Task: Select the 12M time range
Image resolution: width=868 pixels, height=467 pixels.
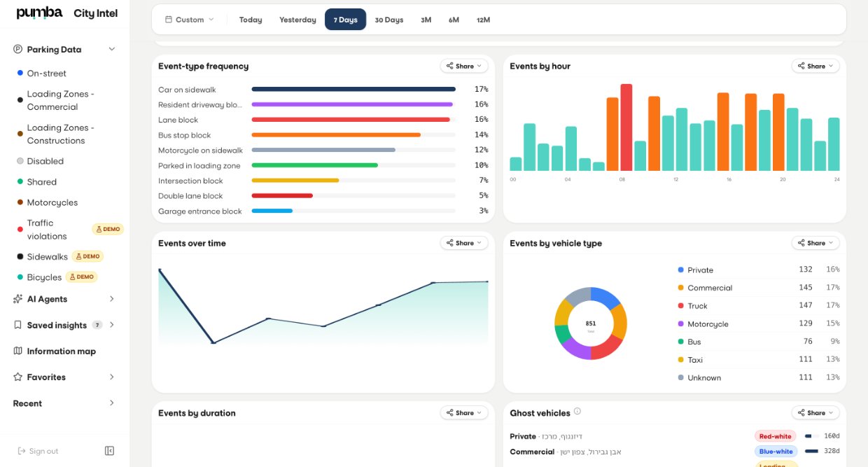Action: click(x=483, y=20)
